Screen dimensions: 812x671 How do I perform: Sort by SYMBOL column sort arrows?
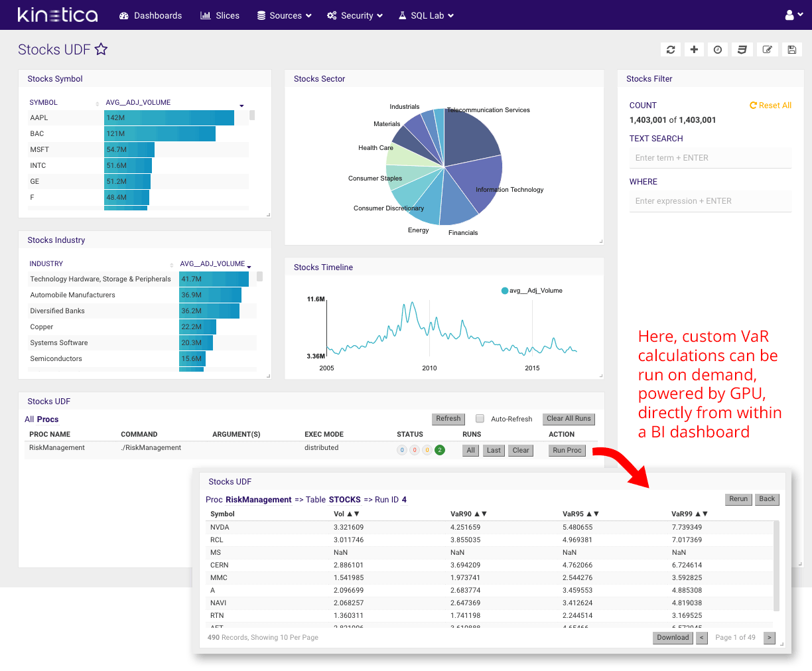(x=97, y=104)
